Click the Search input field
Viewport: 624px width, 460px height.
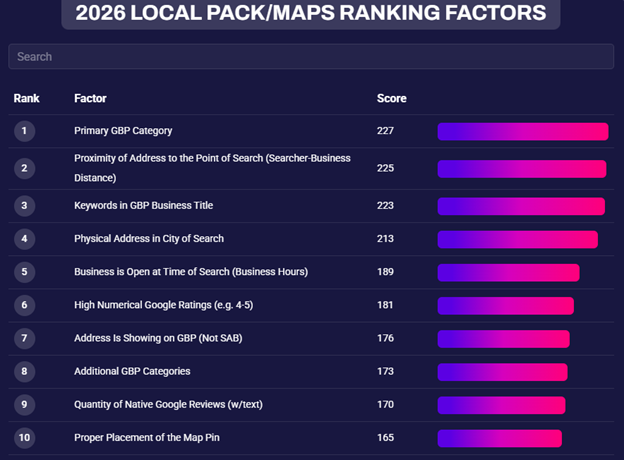tap(311, 57)
